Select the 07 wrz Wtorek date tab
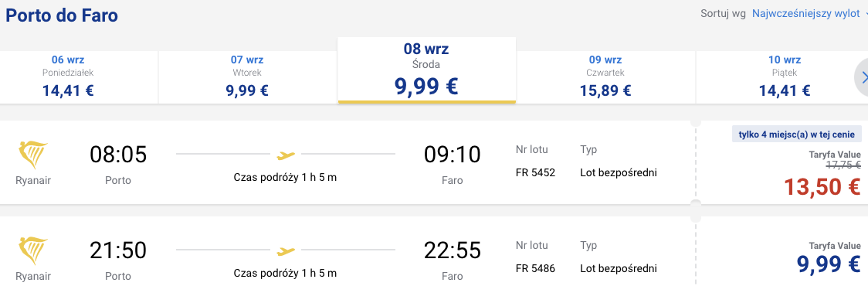The width and height of the screenshot is (868, 286). click(x=247, y=77)
